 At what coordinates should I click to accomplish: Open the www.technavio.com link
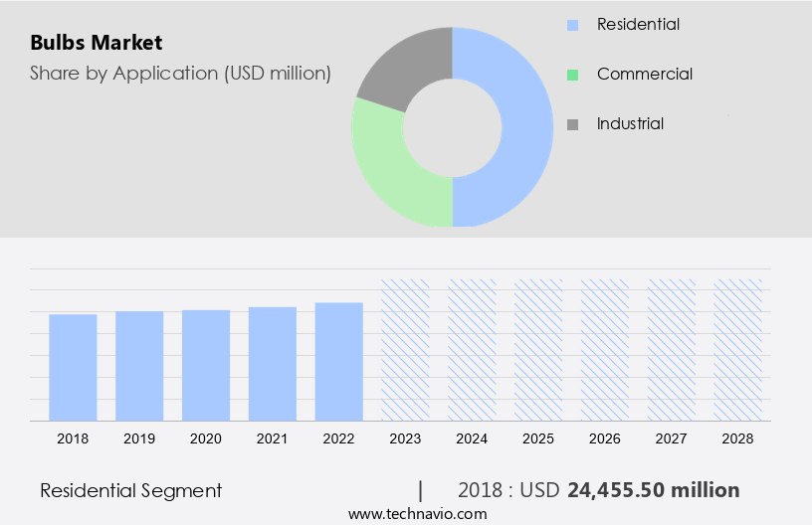[x=417, y=513]
